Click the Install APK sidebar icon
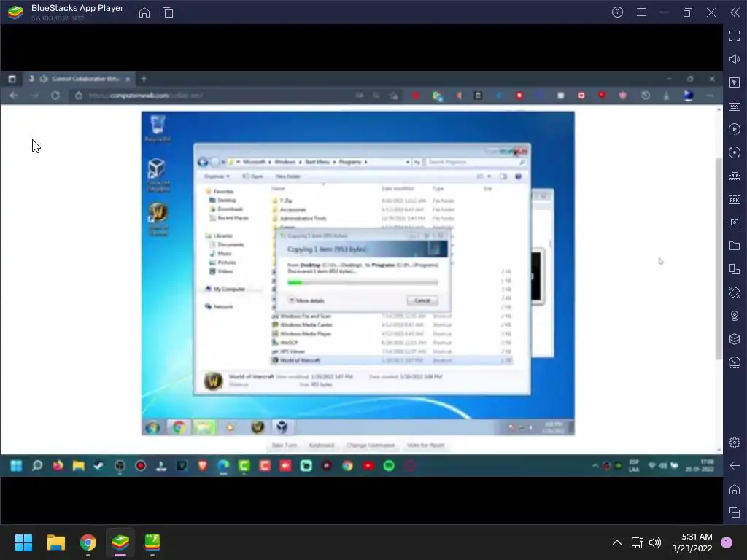This screenshot has width=747, height=560. pos(735,199)
